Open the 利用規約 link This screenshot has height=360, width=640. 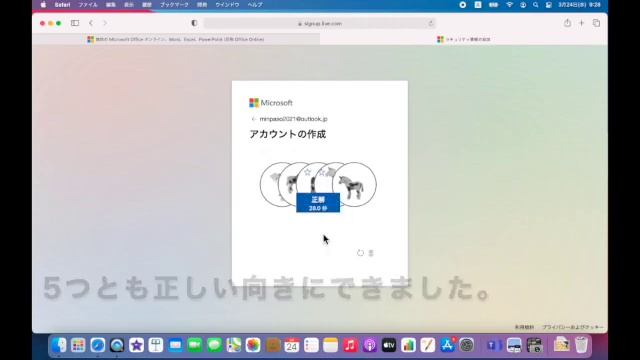pos(524,327)
